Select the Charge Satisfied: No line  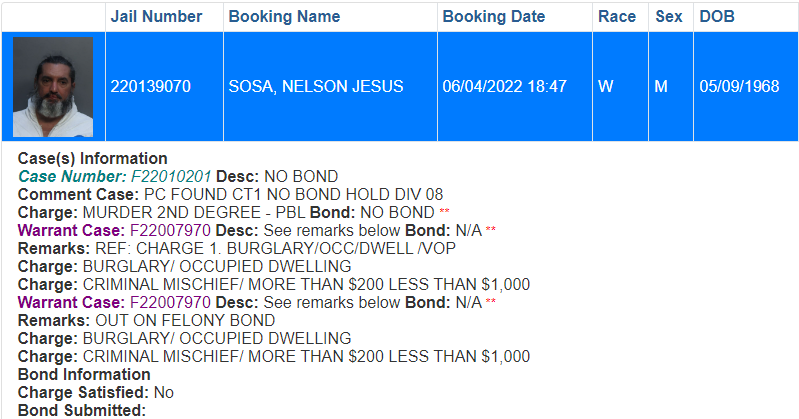pyautogui.click(x=96, y=393)
